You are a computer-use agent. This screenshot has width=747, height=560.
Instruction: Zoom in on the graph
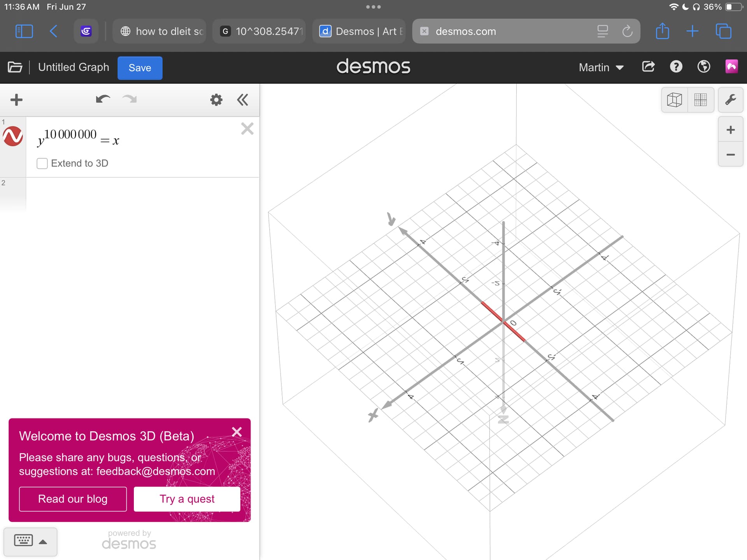pos(731,129)
